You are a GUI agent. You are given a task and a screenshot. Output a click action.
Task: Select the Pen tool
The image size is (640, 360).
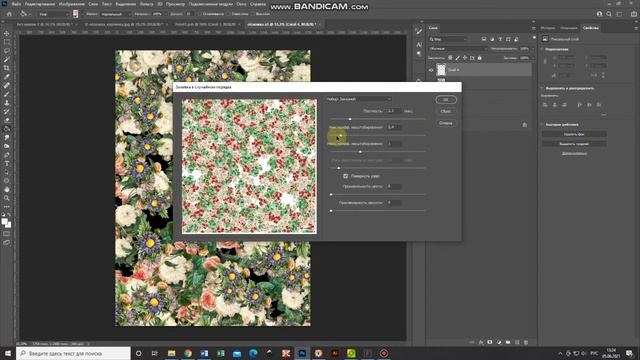pyautogui.click(x=7, y=155)
